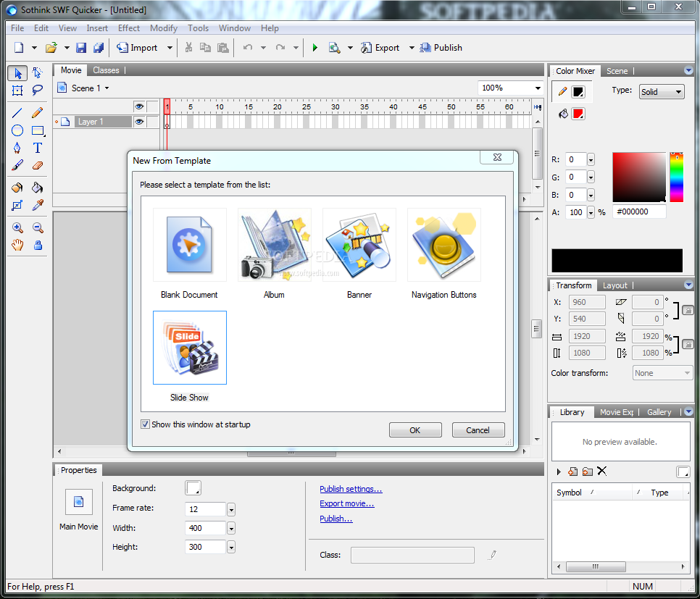Play the movie with green arrow
Screen dimensions: 700x599
click(x=314, y=48)
